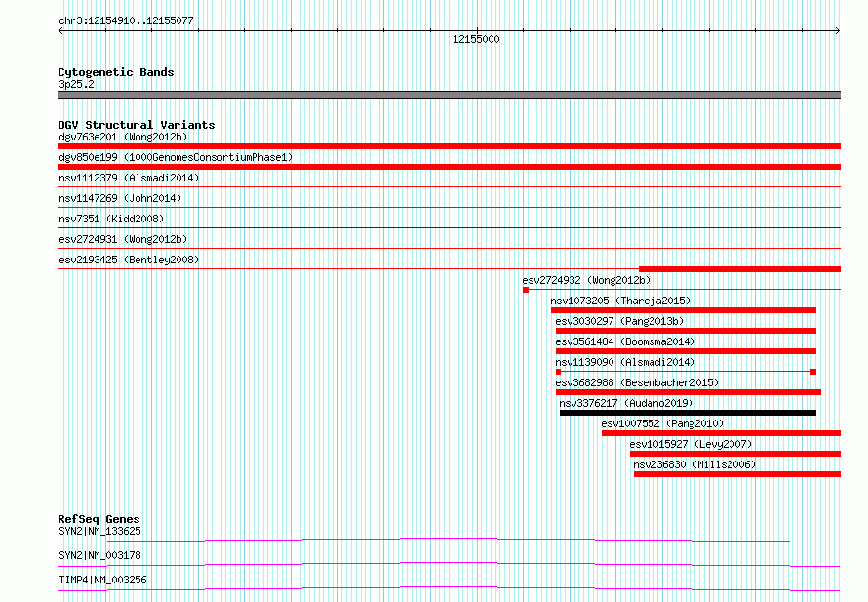
Task: Click the right end block of nsv1139090
Action: click(x=813, y=372)
